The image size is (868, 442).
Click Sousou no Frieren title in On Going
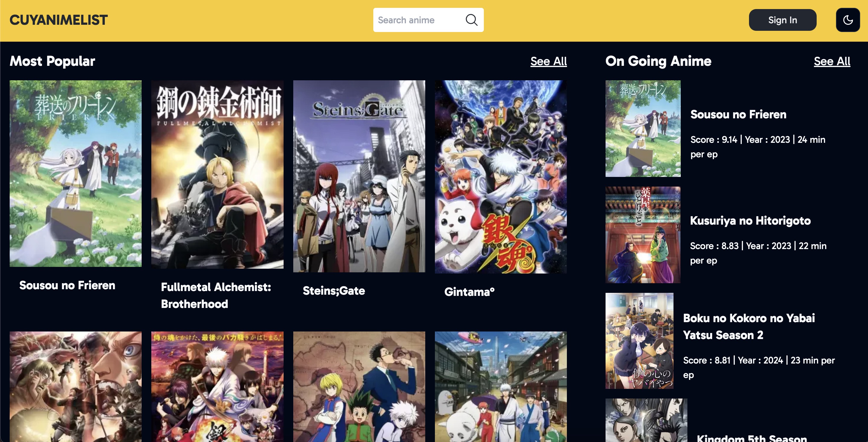738,114
